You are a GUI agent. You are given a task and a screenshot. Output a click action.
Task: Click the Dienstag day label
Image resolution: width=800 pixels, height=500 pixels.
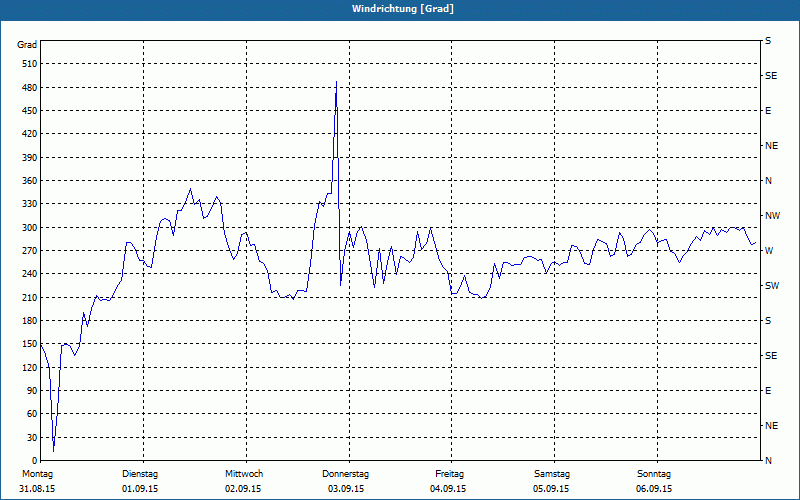140,474
